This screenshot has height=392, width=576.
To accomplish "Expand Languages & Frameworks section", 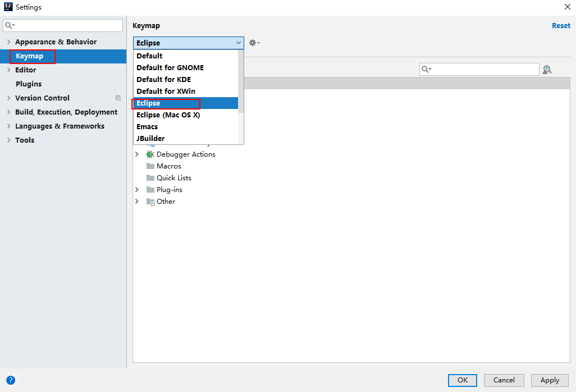I will tap(9, 126).
